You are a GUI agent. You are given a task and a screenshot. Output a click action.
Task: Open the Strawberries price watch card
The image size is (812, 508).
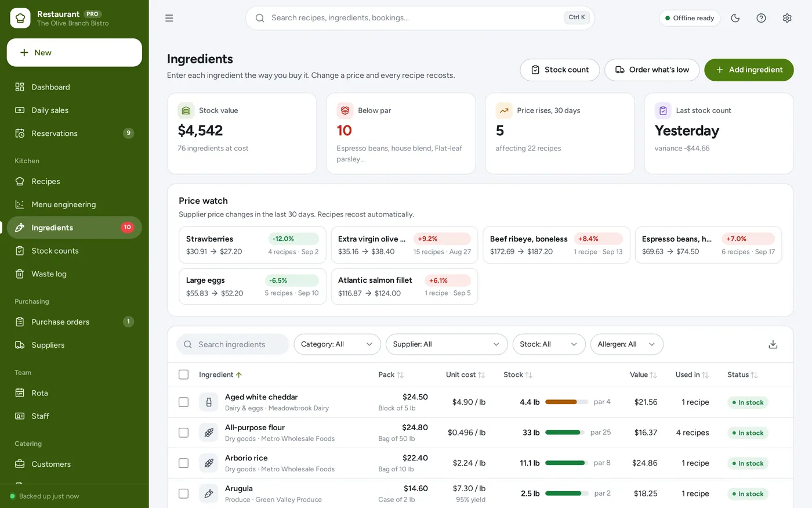click(x=252, y=245)
